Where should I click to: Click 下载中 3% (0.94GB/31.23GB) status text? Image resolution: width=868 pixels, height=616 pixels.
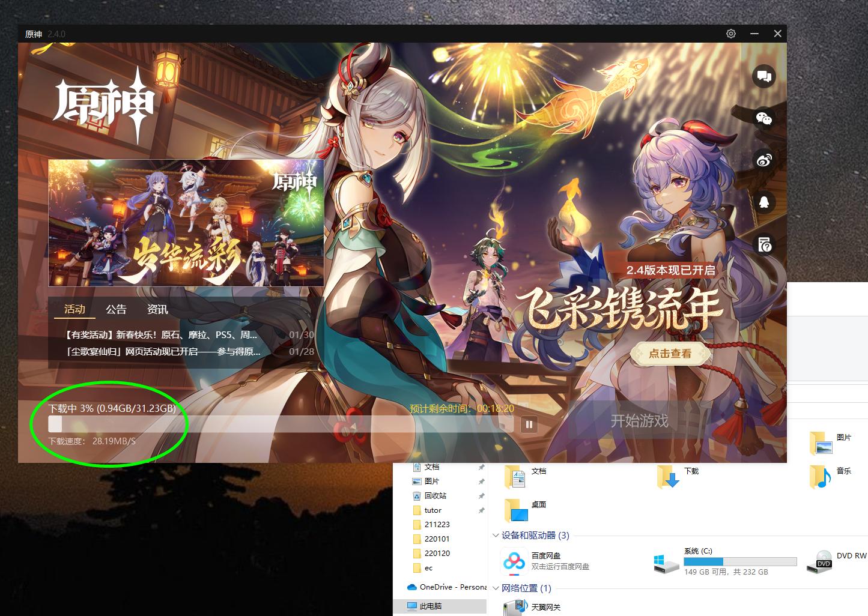pos(112,408)
